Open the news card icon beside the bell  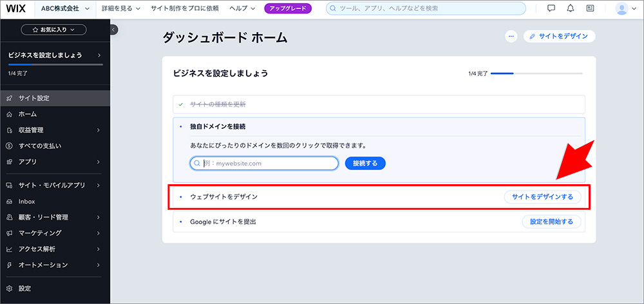tap(590, 8)
